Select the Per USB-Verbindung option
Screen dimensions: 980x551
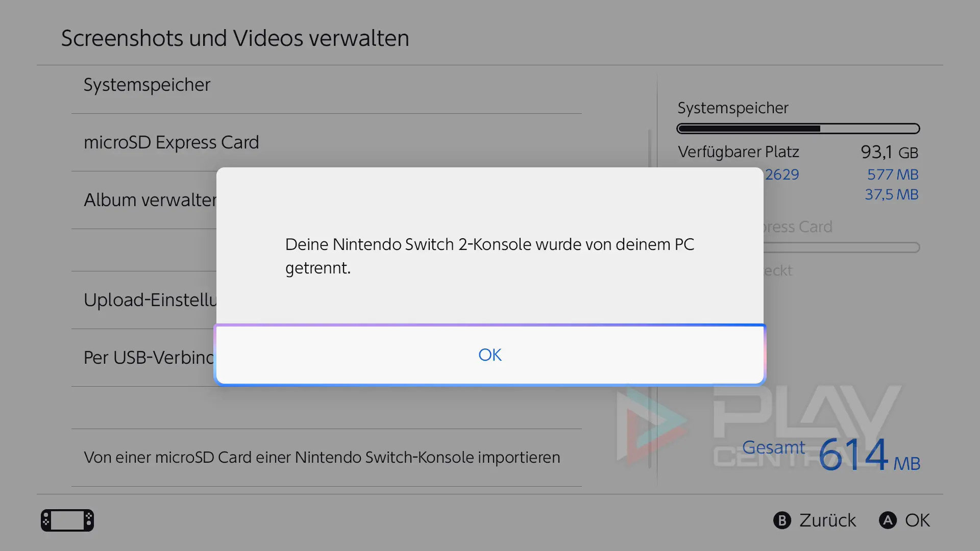(144, 358)
